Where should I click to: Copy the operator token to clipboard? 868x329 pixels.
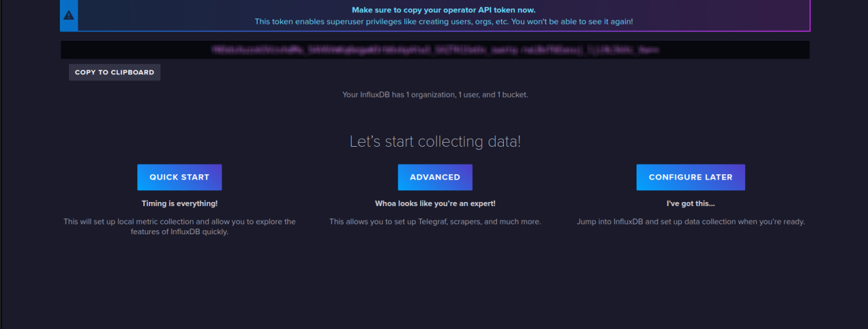114,72
